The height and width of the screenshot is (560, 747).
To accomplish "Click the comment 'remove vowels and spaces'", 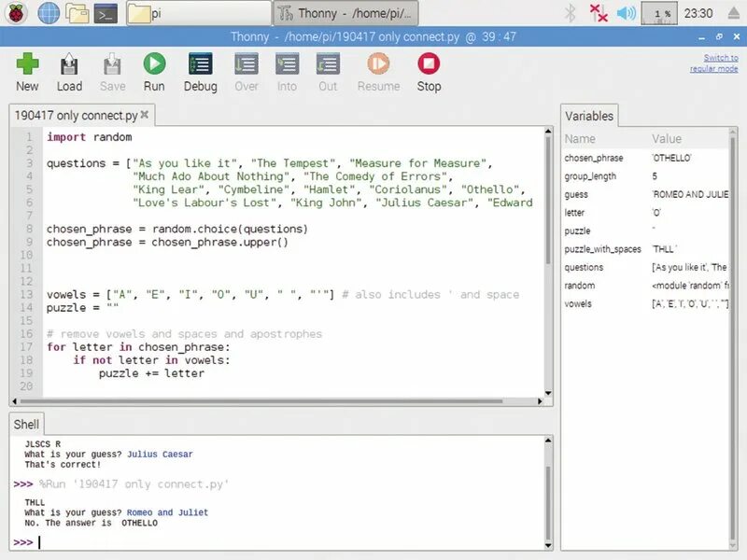I will [x=184, y=334].
